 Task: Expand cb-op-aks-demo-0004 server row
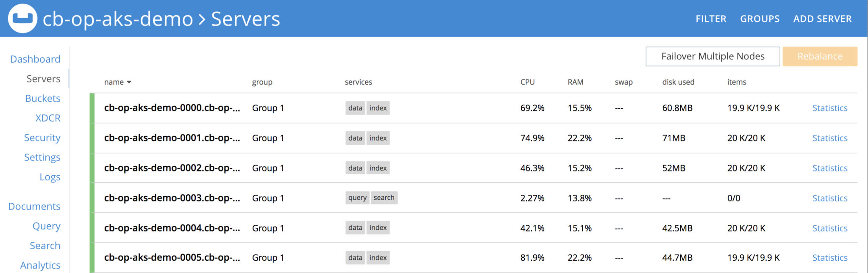click(473, 228)
